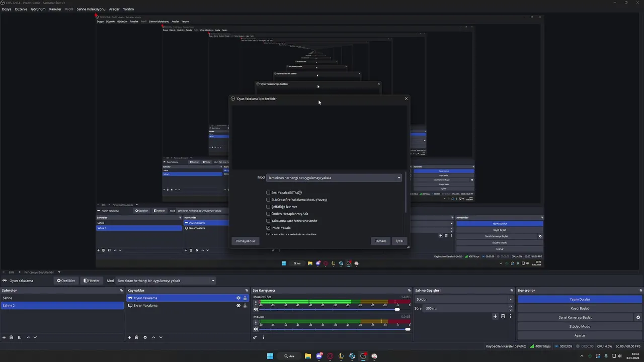Image resolution: width=644 pixels, height=362 pixels.
Task: Open Pencereye Boyutlandır preview scaling dropdown
Action: (42, 272)
